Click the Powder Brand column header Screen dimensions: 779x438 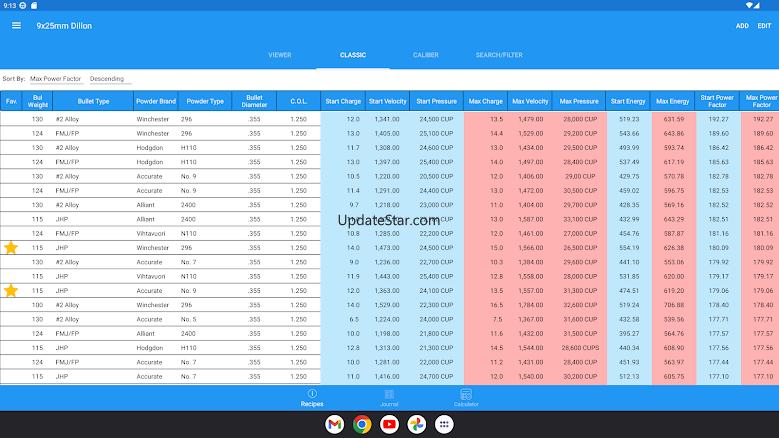click(x=156, y=101)
